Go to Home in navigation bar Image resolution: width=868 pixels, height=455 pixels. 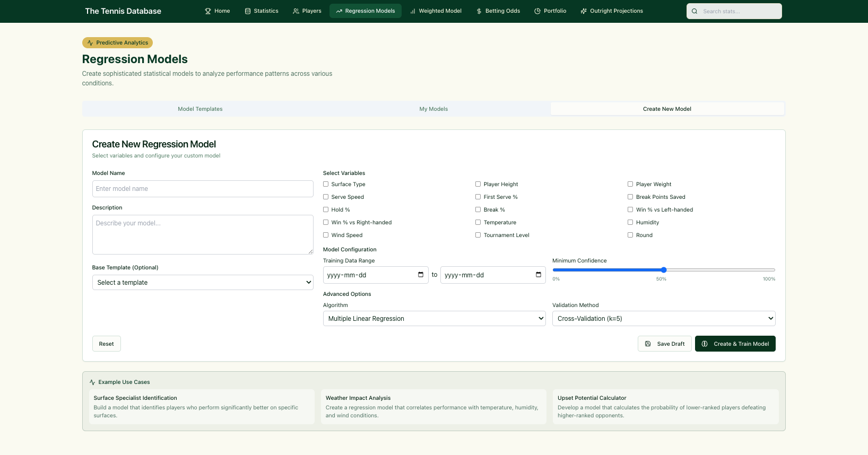pyautogui.click(x=218, y=11)
